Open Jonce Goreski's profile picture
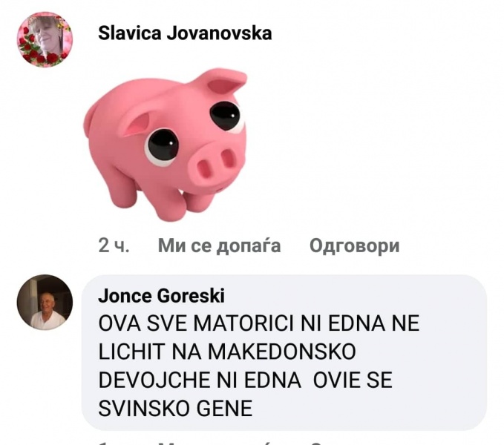504x445 pixels. tap(45, 302)
